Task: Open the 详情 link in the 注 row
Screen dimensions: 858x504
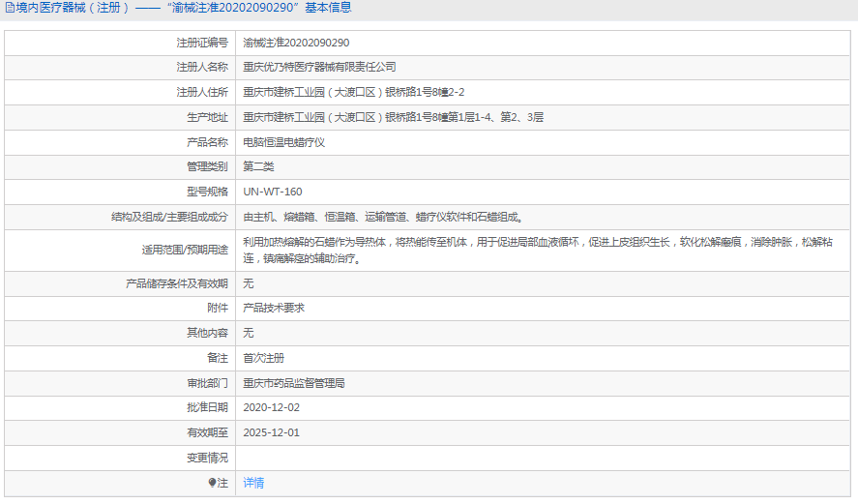Action: click(253, 483)
